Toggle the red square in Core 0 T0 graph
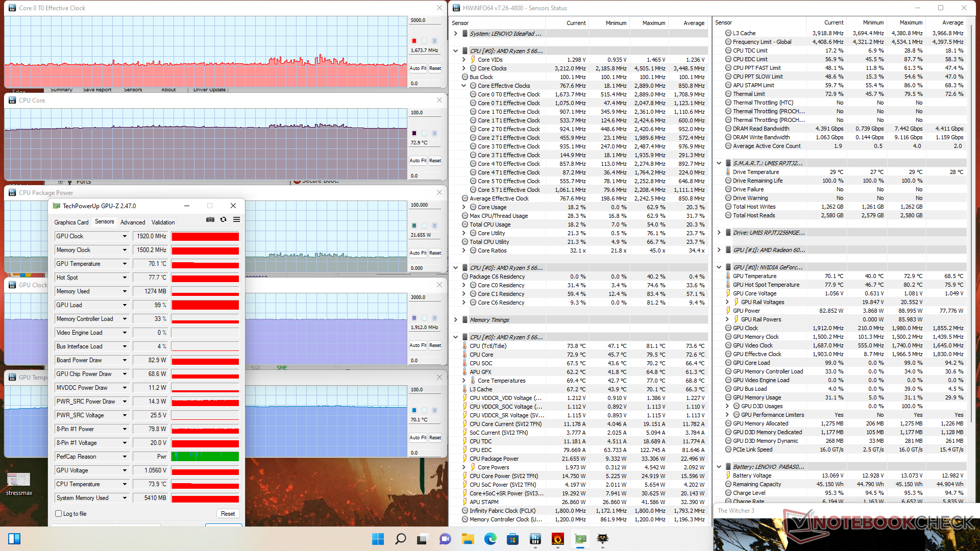The image size is (980, 551). [x=414, y=41]
